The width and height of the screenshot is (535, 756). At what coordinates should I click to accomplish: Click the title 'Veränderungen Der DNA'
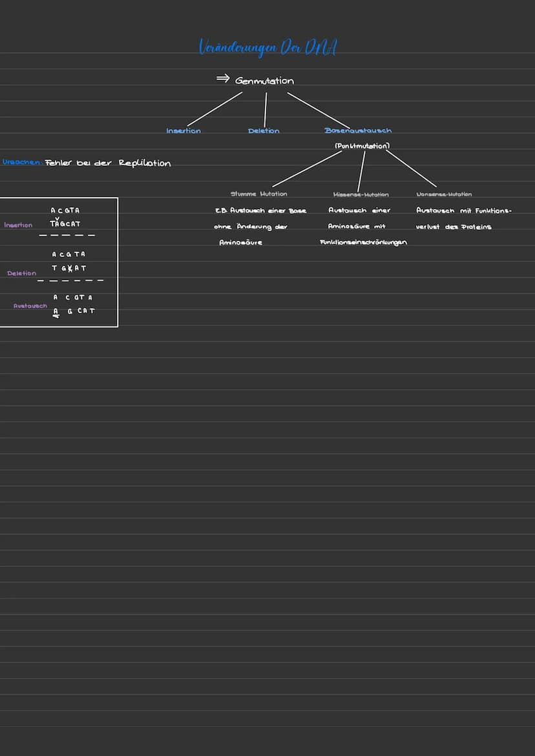point(268,48)
